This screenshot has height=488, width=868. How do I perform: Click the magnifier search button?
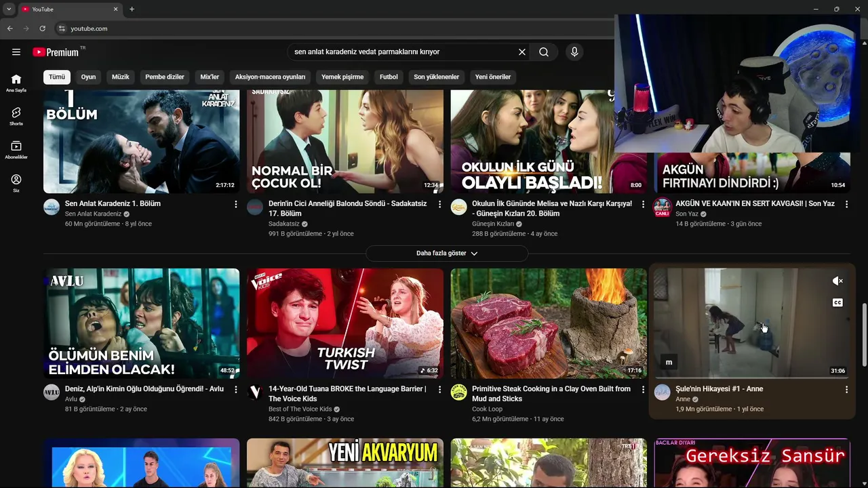(544, 52)
